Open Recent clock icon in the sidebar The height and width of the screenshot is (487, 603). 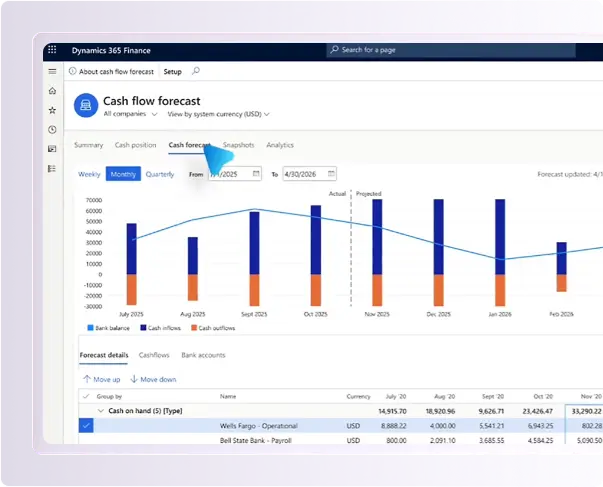coord(52,129)
